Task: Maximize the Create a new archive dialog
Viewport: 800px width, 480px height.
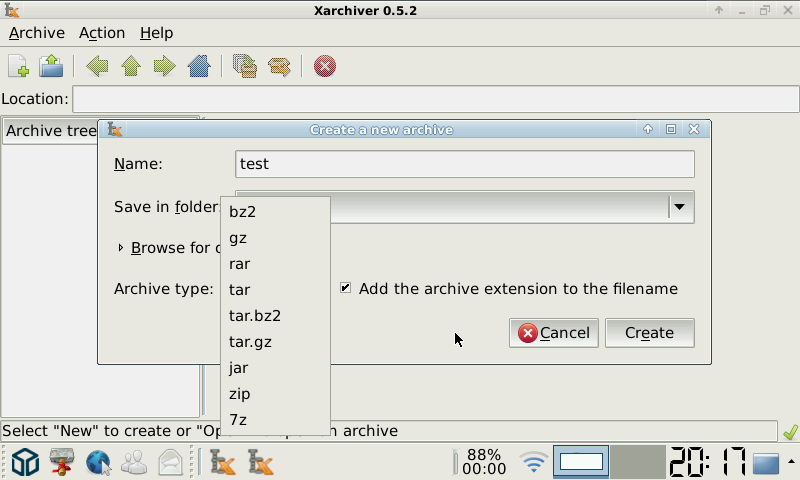Action: coord(671,130)
